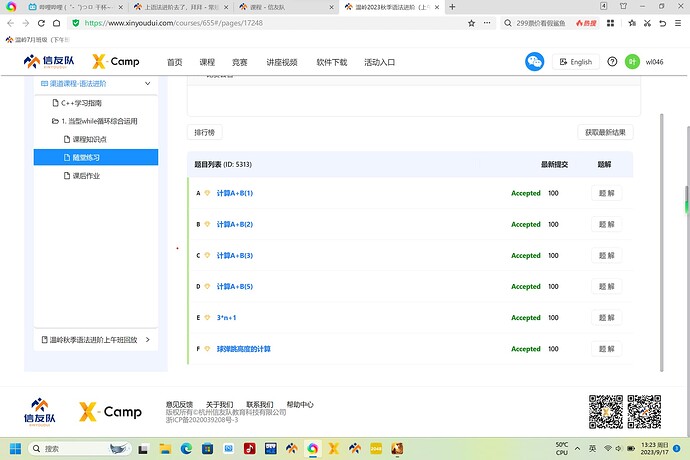Click the 信友队 logo in header
Screen dimensions: 690x460
tap(49, 62)
